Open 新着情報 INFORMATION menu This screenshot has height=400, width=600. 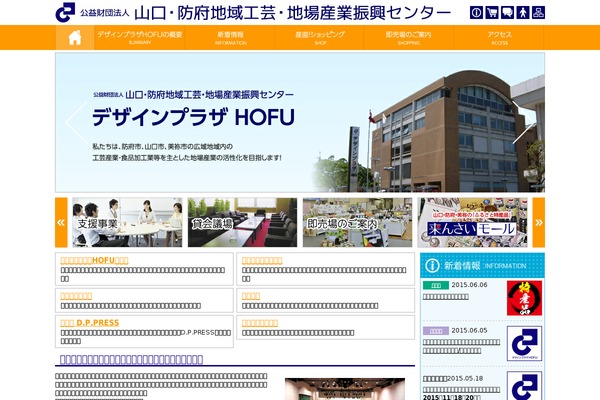coord(230,38)
